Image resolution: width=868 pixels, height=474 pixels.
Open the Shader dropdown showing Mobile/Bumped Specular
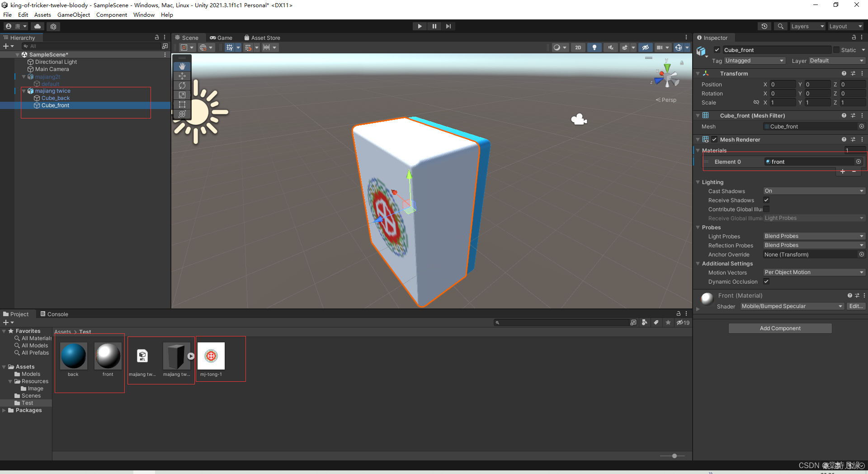coord(791,306)
